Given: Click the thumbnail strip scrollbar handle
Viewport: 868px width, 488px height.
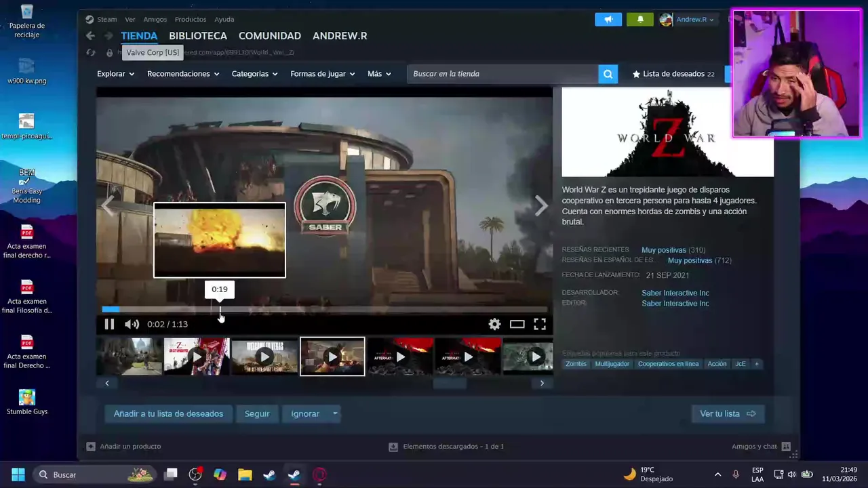Looking at the screenshot, I should click(450, 383).
